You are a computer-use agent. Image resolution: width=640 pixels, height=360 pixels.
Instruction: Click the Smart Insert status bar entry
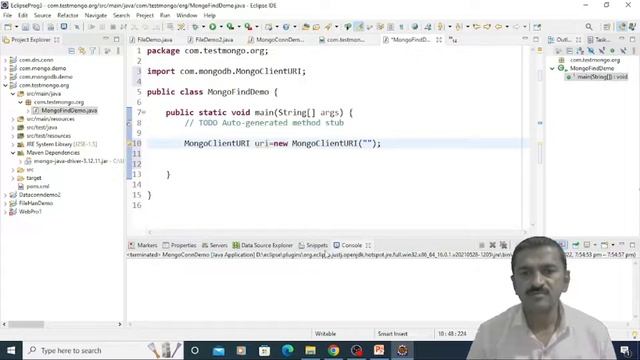pyautogui.click(x=393, y=333)
